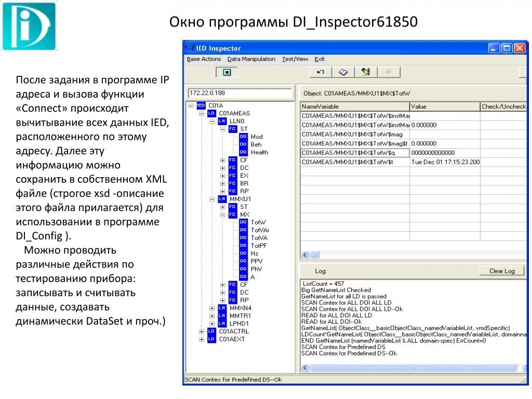Open the Data Manipulation menu
The width and height of the screenshot is (532, 399).
[x=251, y=59]
